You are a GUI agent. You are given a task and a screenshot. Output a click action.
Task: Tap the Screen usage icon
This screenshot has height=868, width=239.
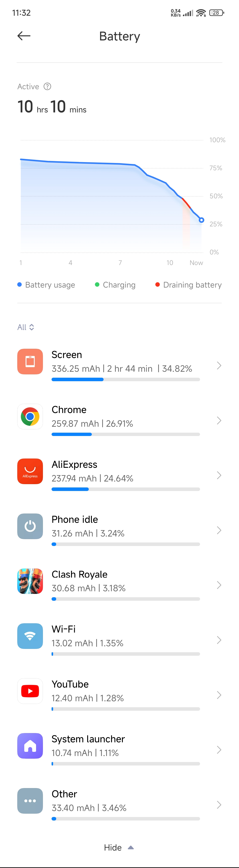(30, 362)
